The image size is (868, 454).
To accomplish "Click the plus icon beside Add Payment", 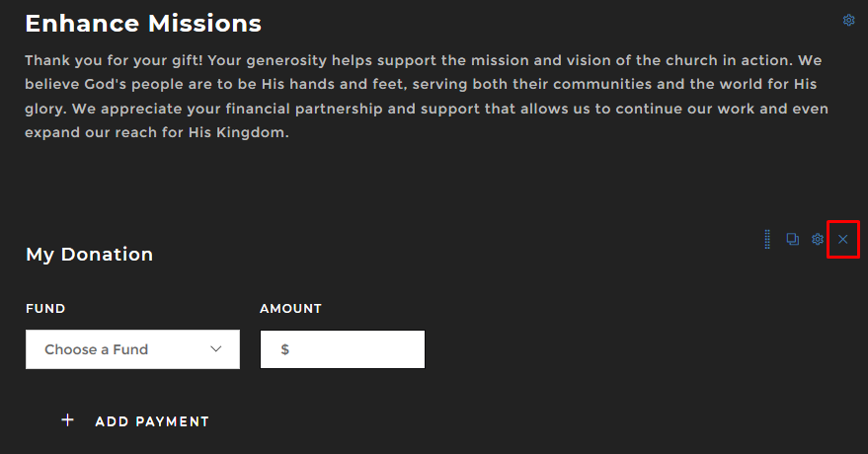I will click(x=68, y=420).
